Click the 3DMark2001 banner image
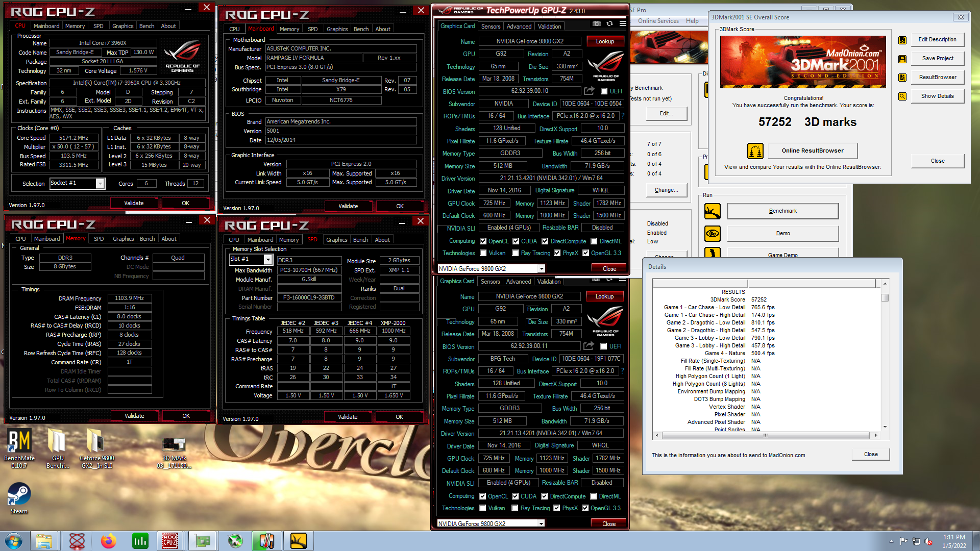Image resolution: width=980 pixels, height=551 pixels. coord(803,62)
